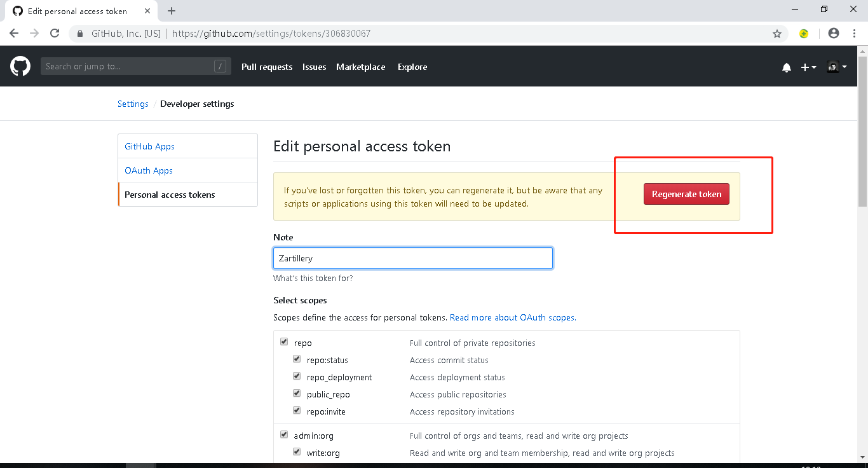
Task: Open the notifications bell
Action: tap(787, 67)
